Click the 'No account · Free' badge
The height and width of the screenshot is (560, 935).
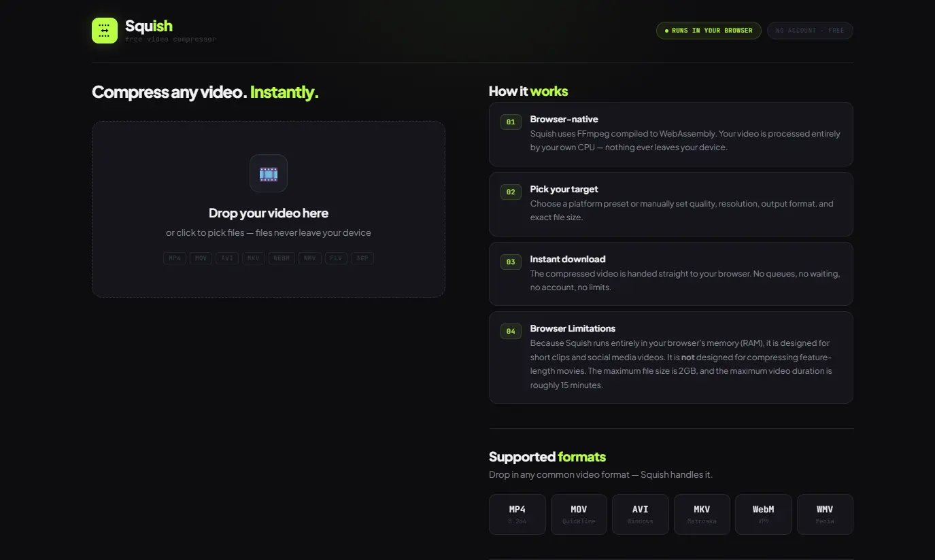click(810, 31)
